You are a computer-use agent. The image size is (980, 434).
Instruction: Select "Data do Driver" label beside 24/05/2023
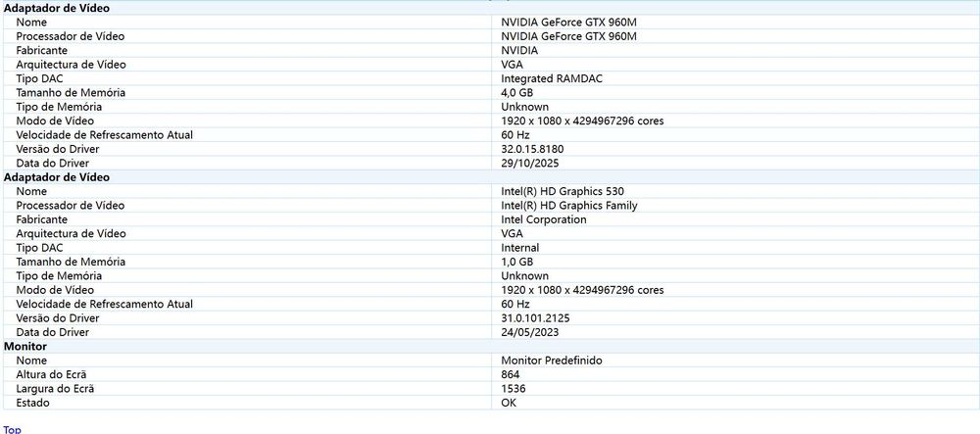(x=53, y=332)
